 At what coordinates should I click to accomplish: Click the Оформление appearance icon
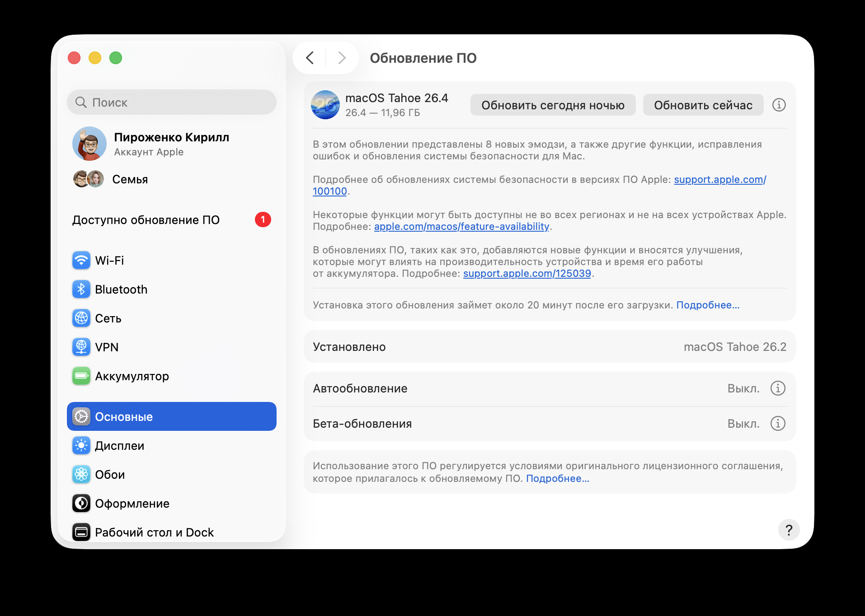click(x=81, y=503)
